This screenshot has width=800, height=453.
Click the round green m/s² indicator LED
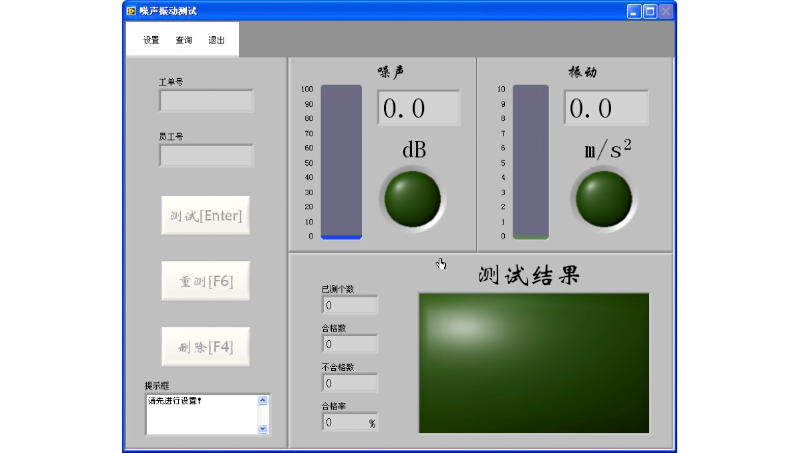(x=604, y=199)
